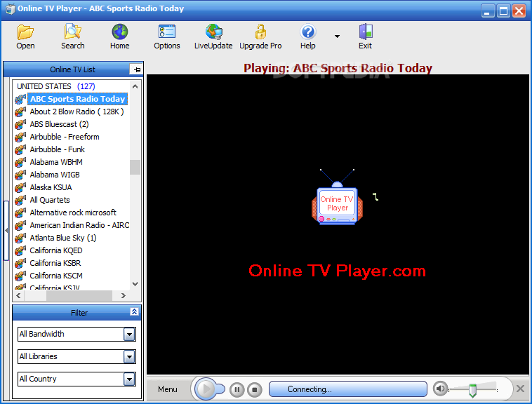
Task: Click the volume slider handle
Action: (472, 390)
